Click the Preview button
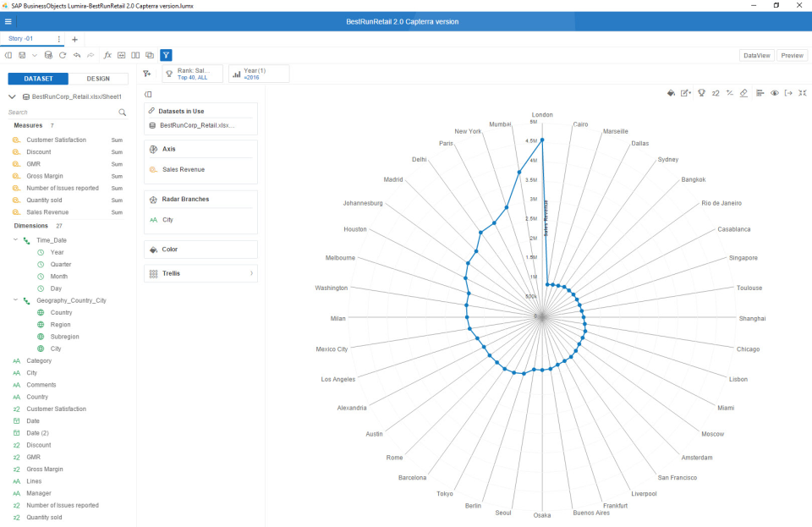 (792, 55)
